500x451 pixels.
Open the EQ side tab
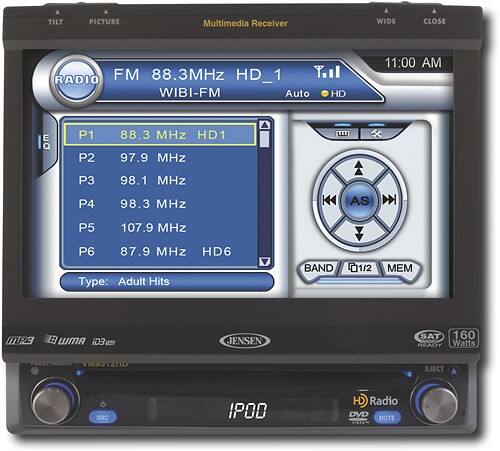pos(46,142)
